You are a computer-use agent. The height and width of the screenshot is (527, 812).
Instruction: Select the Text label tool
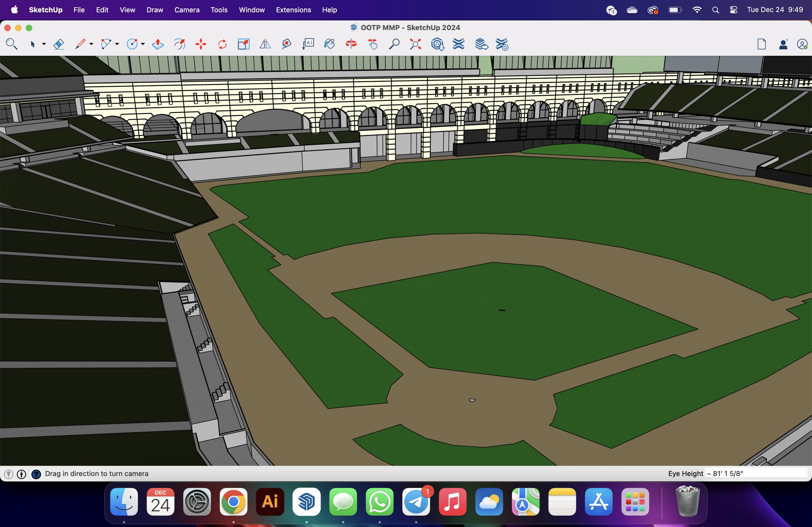[308, 44]
